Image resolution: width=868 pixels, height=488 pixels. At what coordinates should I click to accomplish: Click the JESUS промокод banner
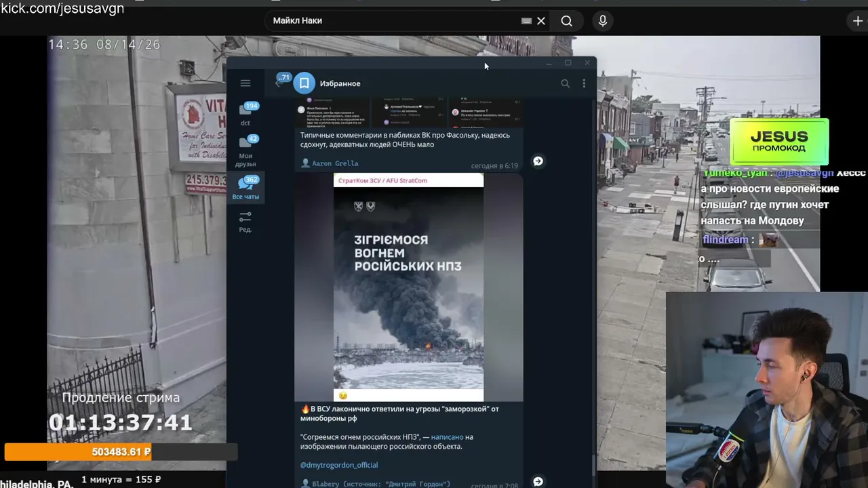point(779,142)
